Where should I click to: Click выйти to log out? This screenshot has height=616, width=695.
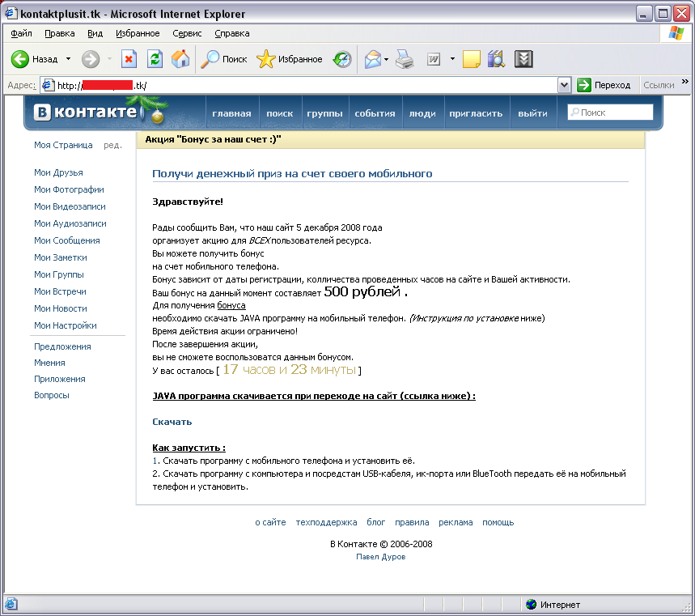532,113
